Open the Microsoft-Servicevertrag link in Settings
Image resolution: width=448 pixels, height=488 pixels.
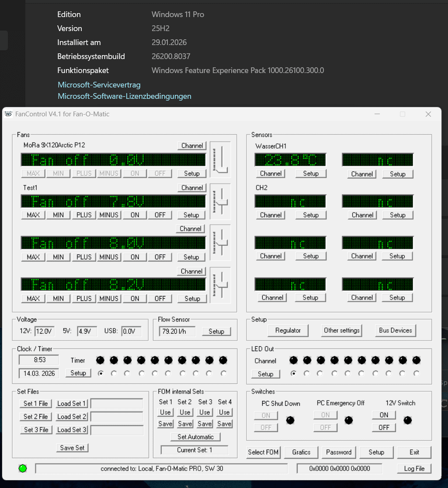[x=99, y=85]
